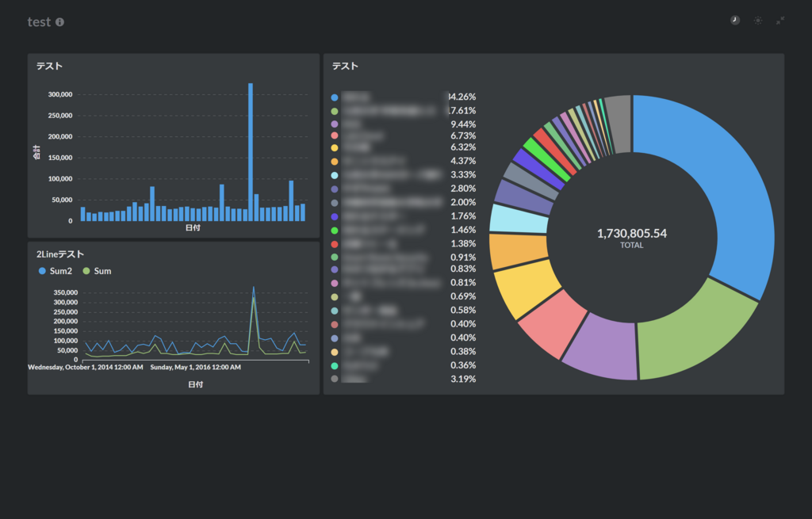
Task: Open the auto-refresh clock icon
Action: pyautogui.click(x=735, y=20)
